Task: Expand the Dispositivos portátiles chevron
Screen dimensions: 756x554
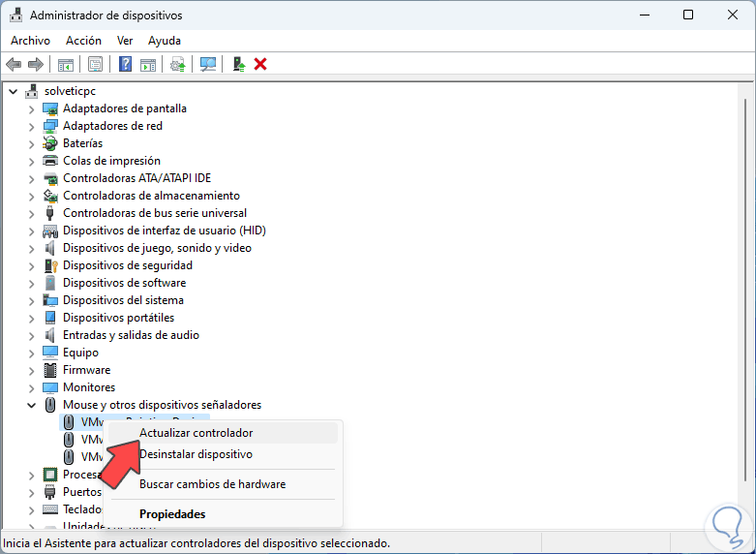Action: coord(31,318)
